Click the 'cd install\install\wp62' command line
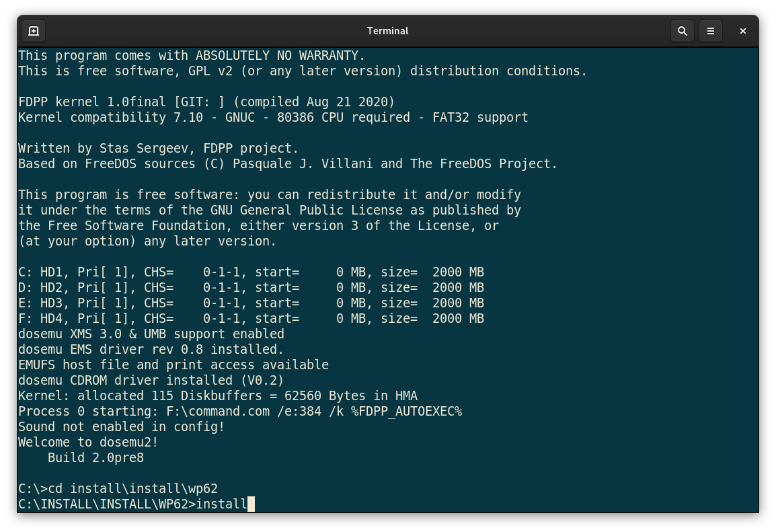This screenshot has height=532, width=776. (x=118, y=488)
